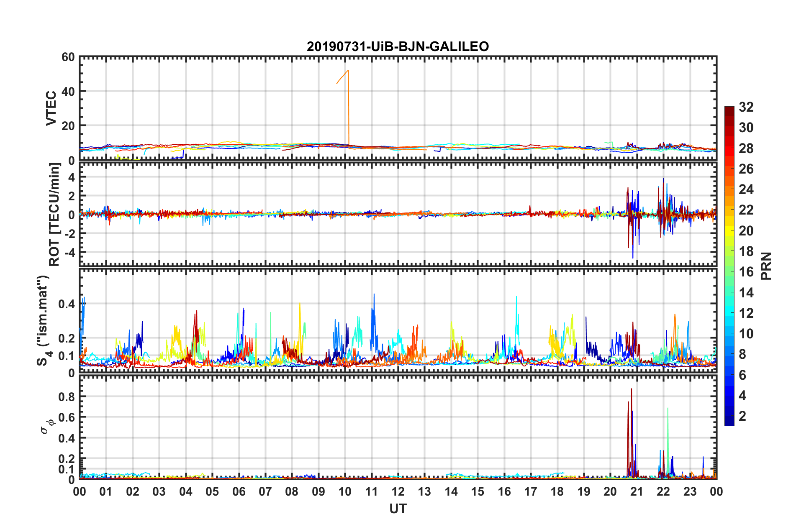
Task: Click the "40" tick on the VTEC axis
Action: 68,92
